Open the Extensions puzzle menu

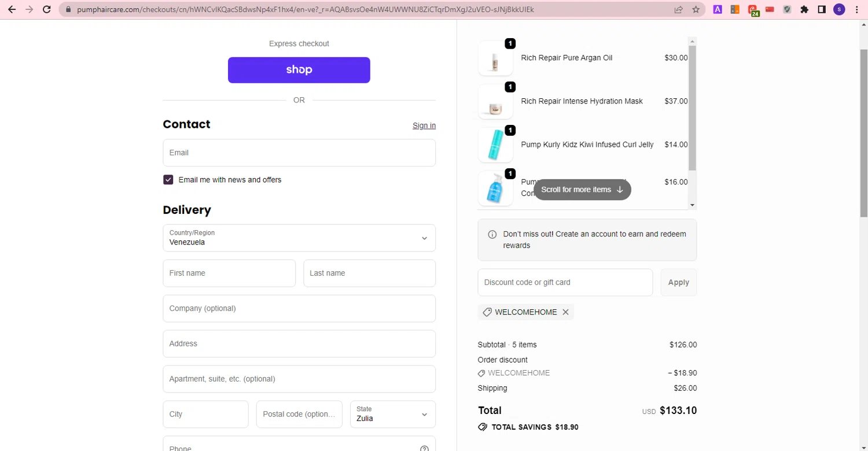point(804,9)
